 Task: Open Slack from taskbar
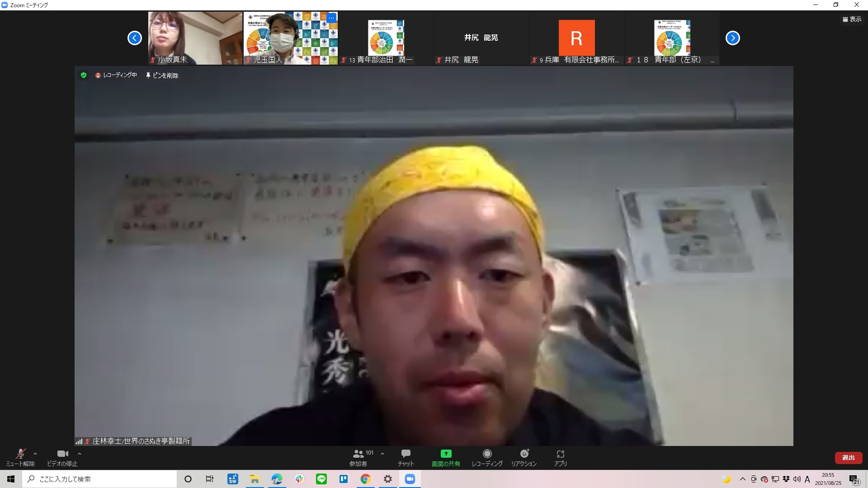click(x=299, y=479)
